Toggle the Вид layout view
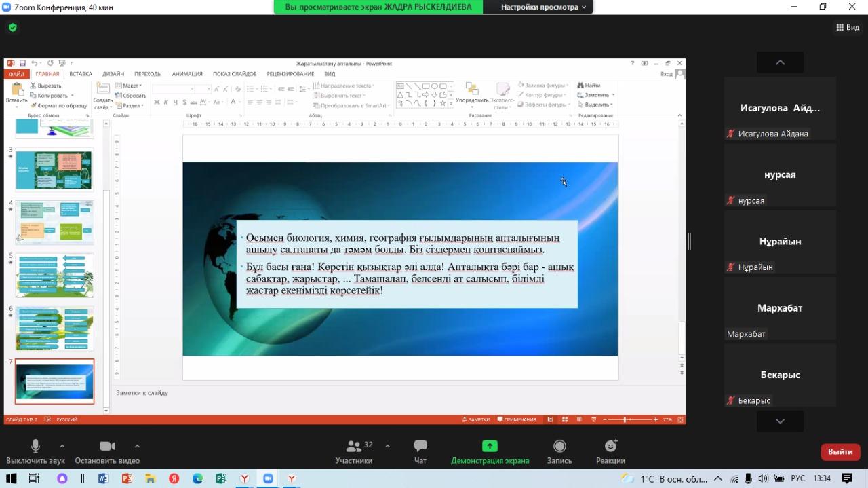 tap(848, 28)
